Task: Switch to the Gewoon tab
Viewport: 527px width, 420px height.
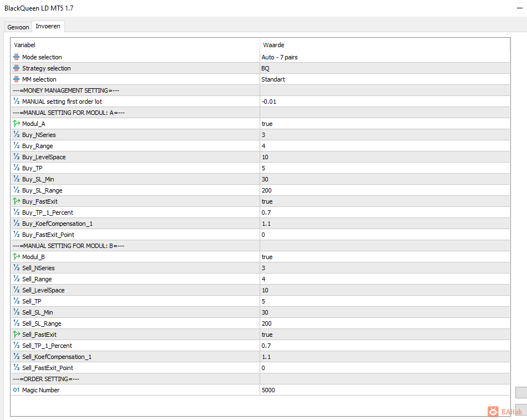Action: pyautogui.click(x=18, y=27)
